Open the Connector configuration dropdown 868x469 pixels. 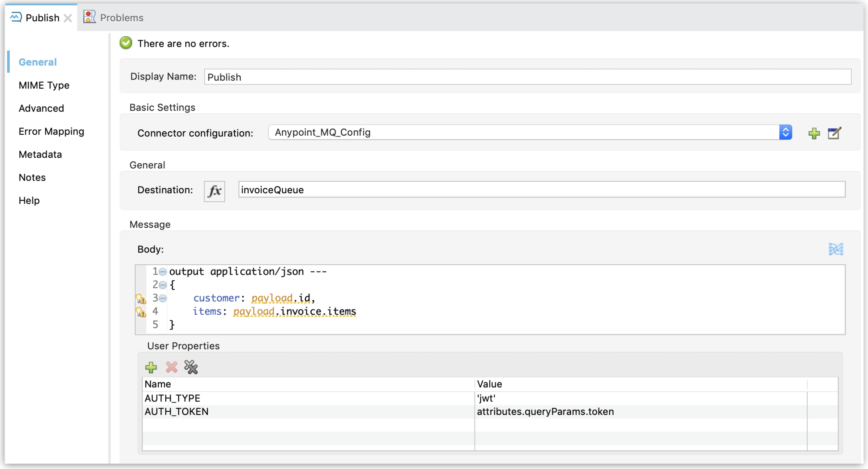pyautogui.click(x=786, y=132)
